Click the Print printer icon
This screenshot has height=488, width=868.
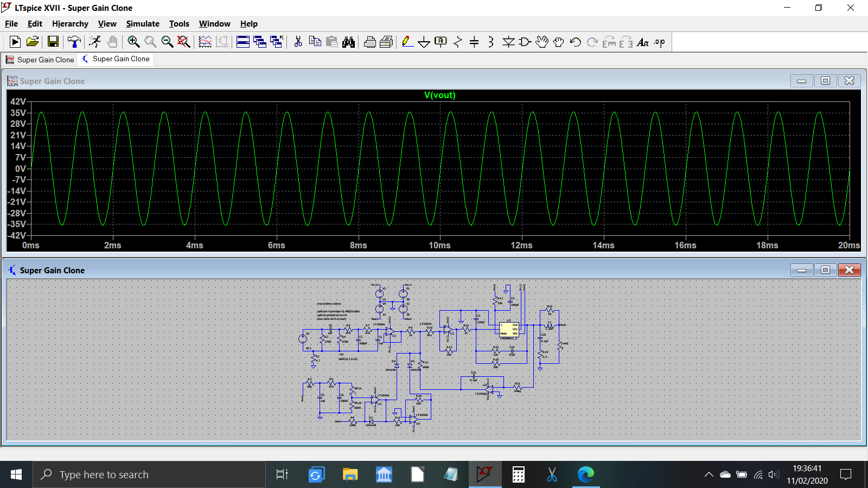pos(370,42)
